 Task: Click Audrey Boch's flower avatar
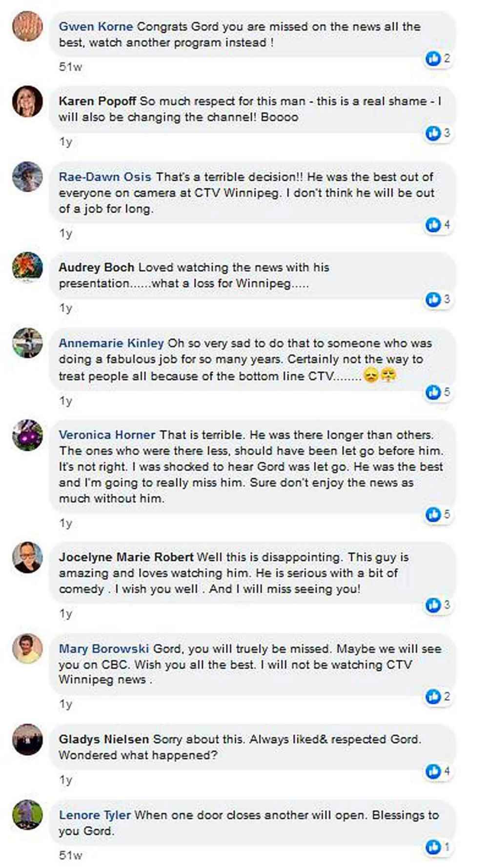click(27, 267)
